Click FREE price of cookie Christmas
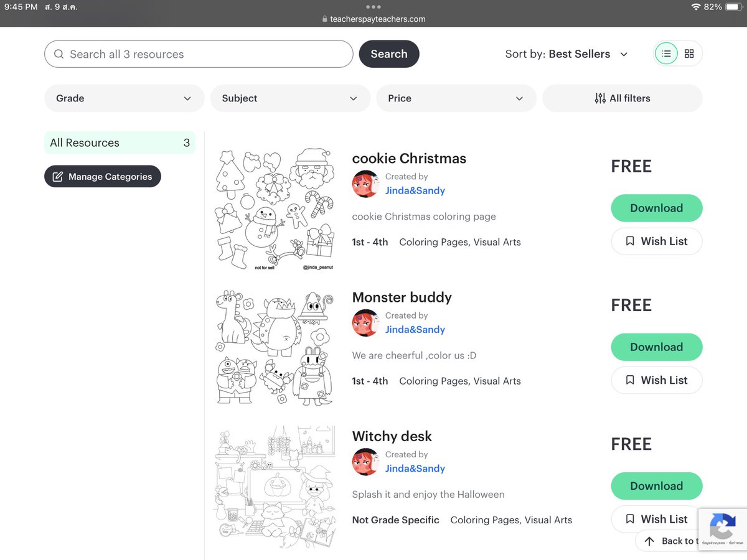Viewport: 747px width, 560px height. [631, 166]
